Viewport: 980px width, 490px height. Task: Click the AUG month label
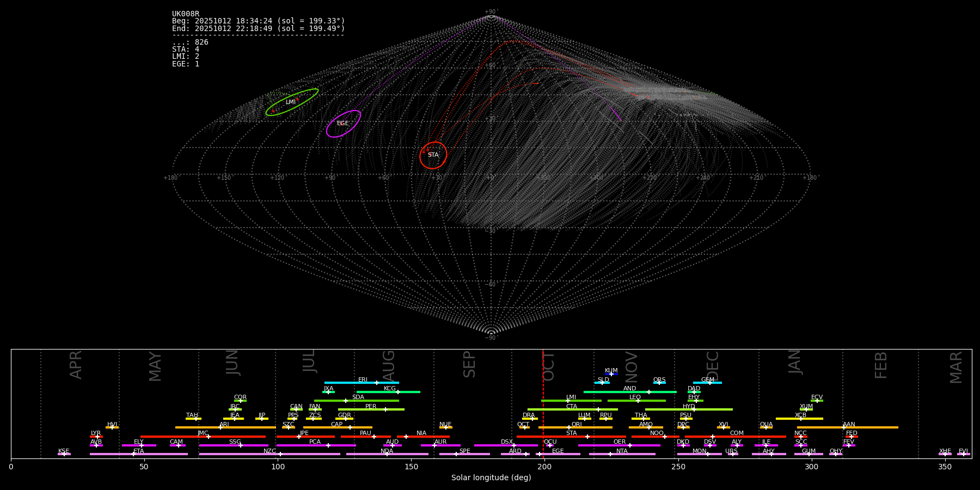pyautogui.click(x=389, y=366)
